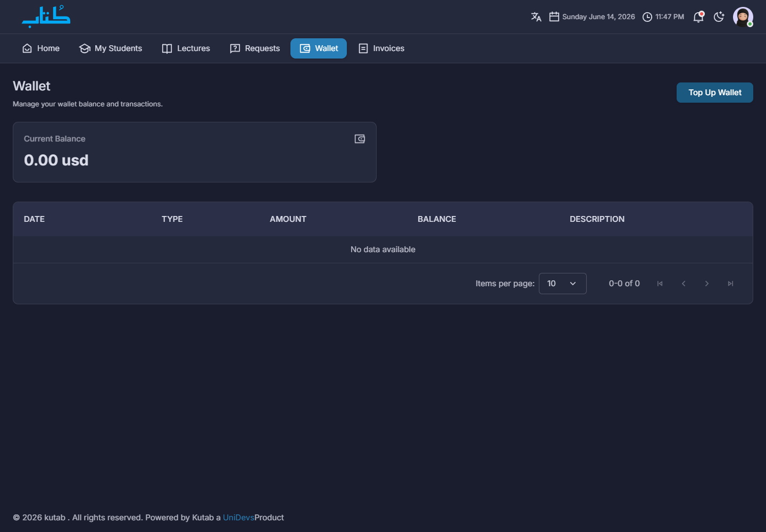The image size is (766, 532).
Task: Click the clock time icon
Action: tap(647, 17)
